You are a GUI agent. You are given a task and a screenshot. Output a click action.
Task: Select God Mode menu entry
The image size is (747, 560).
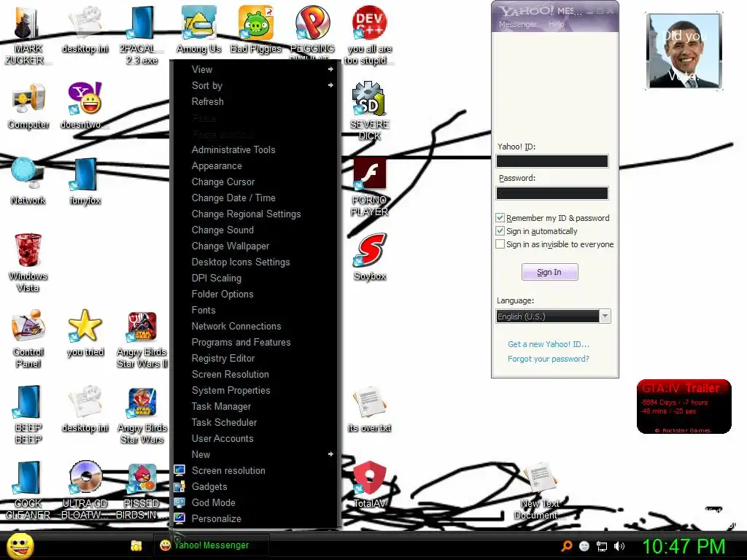pyautogui.click(x=256, y=502)
